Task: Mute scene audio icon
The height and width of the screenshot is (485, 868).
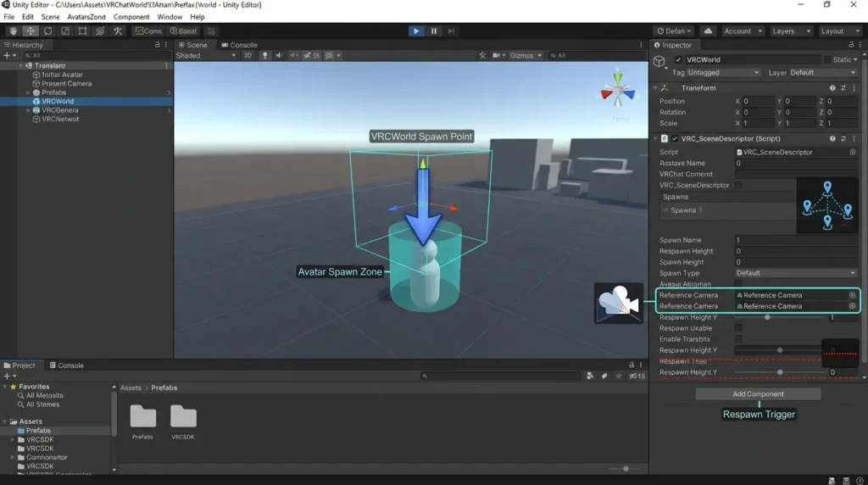Action: 279,55
